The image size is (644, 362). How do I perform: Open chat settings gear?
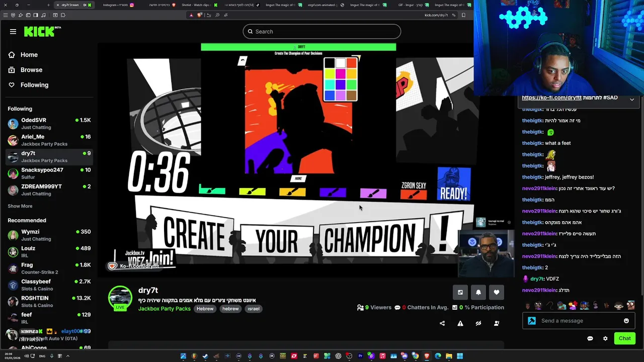click(605, 338)
